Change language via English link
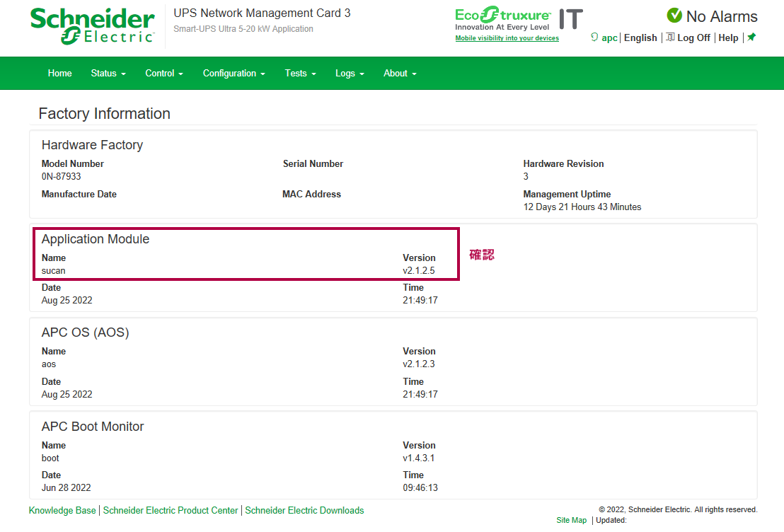Image resolution: width=784 pixels, height=532 pixels. coord(640,37)
